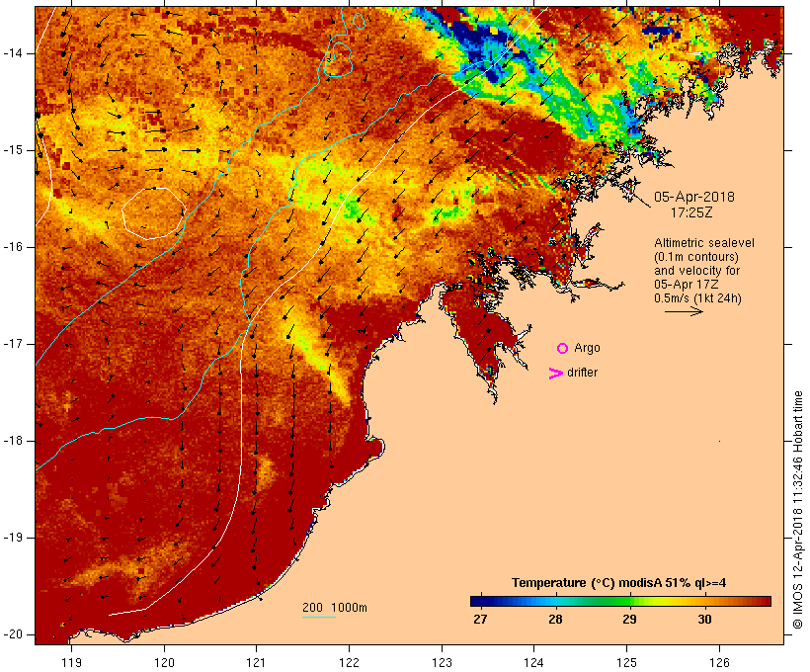Click the temperature color bar
The height and width of the screenshot is (672, 810).
point(620,601)
